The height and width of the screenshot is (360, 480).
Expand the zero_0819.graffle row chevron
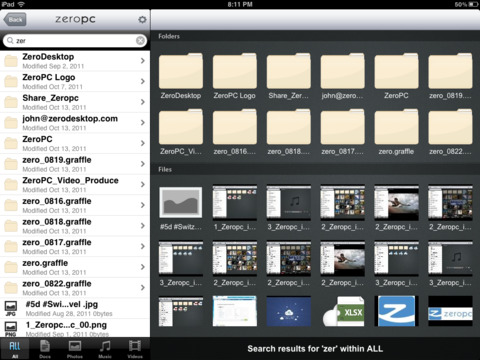(143, 164)
